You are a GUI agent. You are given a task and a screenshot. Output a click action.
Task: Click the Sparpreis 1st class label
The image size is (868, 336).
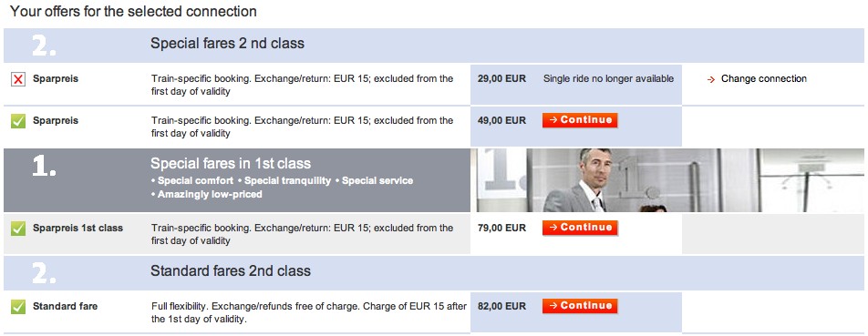pos(78,228)
